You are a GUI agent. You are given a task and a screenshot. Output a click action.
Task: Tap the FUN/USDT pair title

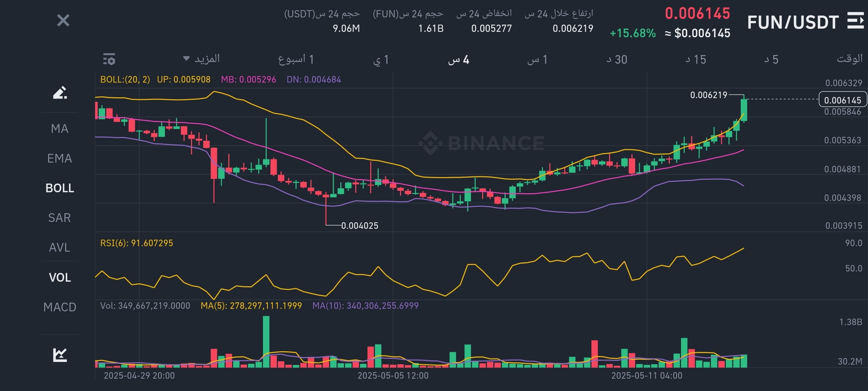(x=793, y=22)
